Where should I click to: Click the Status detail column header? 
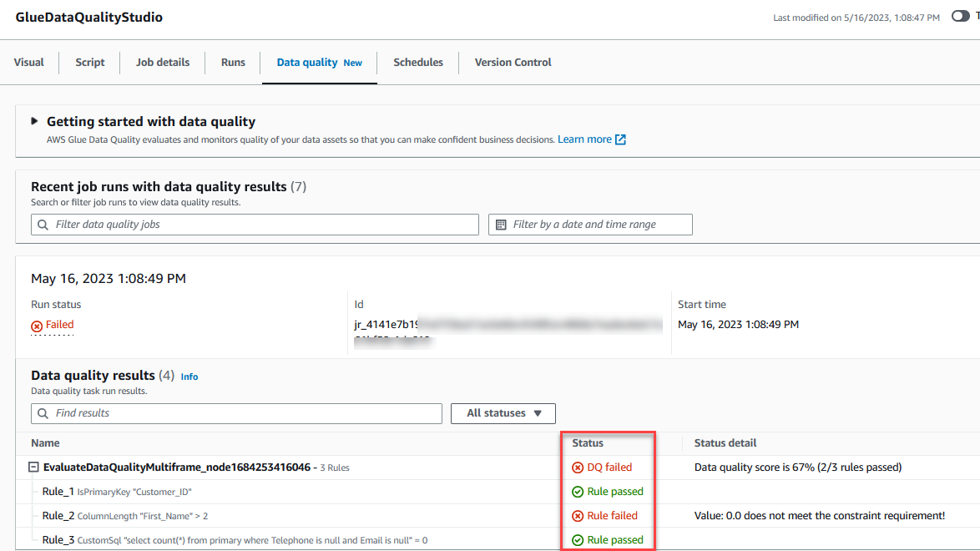point(725,442)
